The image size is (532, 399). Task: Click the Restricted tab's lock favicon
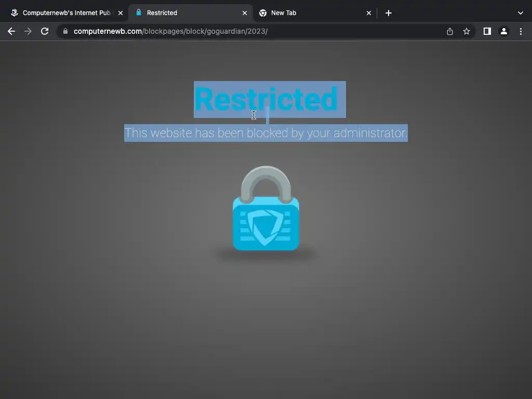(x=138, y=12)
